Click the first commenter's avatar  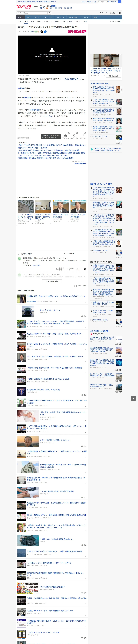(x=19, y=259)
